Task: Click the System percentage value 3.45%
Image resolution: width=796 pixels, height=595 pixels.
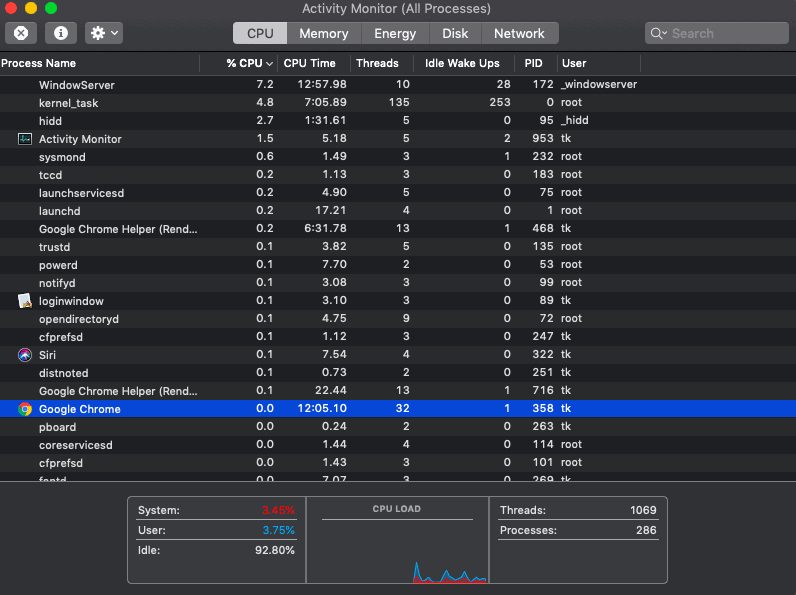Action: click(278, 510)
